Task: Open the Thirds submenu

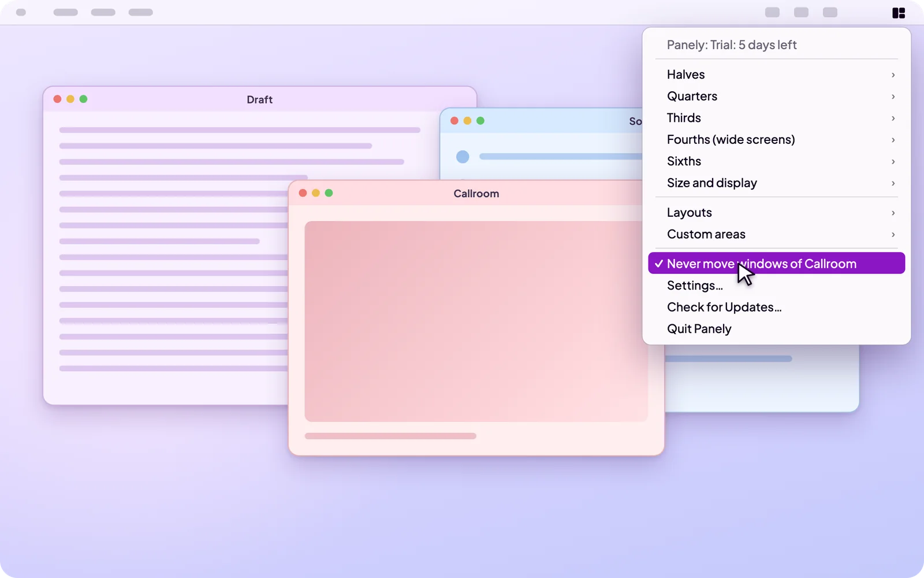Action: [776, 118]
